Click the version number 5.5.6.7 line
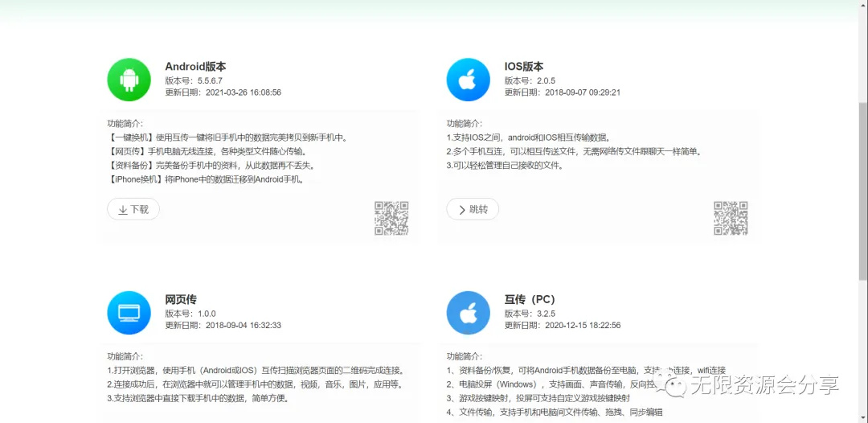This screenshot has width=868, height=423. [194, 81]
